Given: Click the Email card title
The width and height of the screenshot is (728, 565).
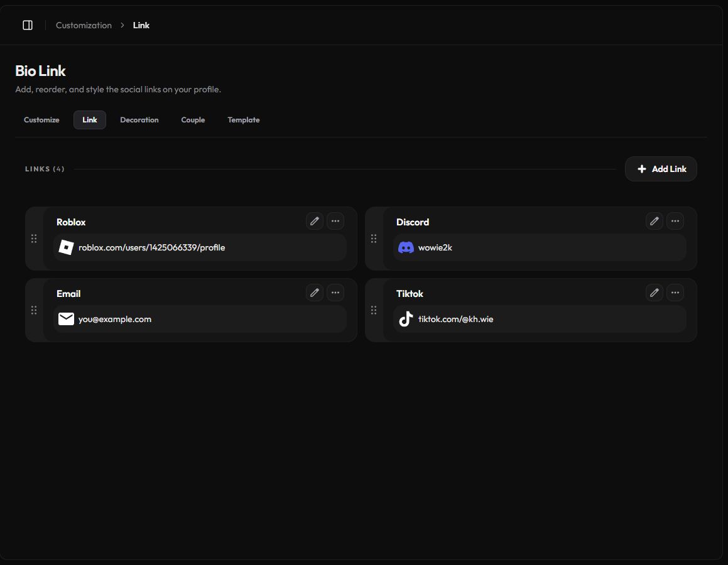Looking at the screenshot, I should click(x=68, y=294).
